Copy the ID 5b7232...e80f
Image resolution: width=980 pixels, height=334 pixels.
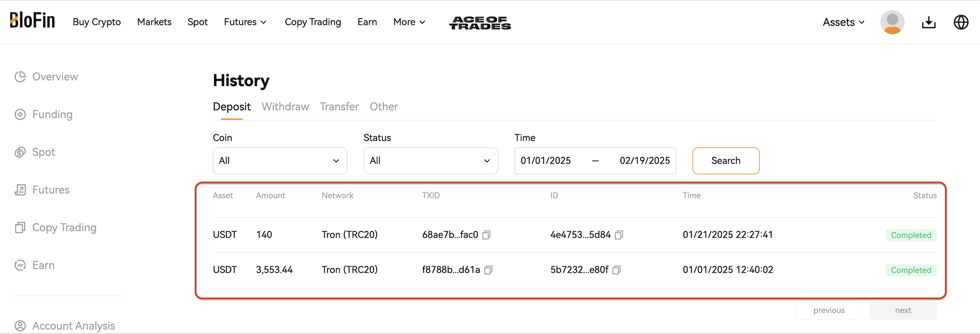[617, 270]
